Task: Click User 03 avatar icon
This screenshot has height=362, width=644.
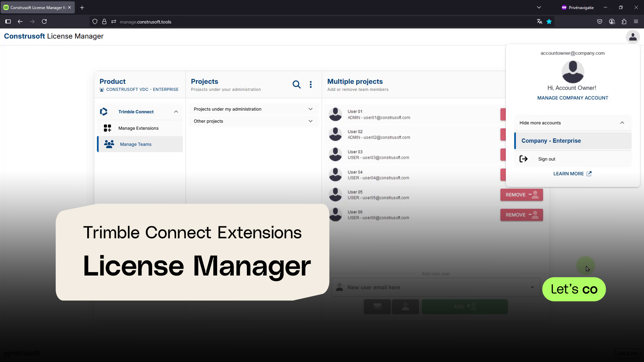Action: click(x=335, y=155)
